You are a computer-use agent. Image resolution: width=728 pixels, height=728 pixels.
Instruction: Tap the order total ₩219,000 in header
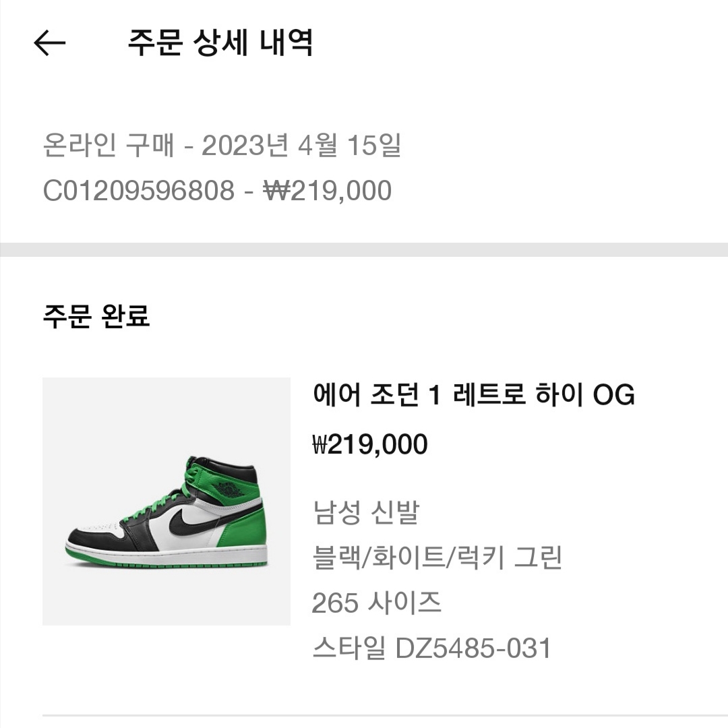pos(327,191)
